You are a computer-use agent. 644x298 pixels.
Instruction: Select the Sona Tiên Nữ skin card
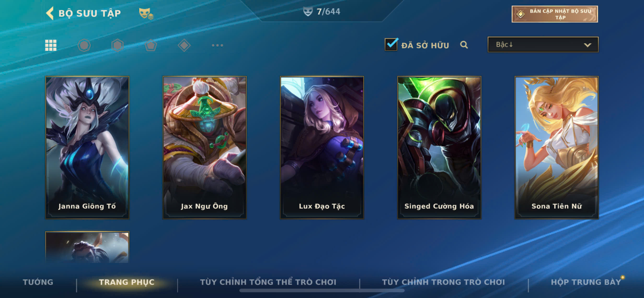click(x=557, y=148)
